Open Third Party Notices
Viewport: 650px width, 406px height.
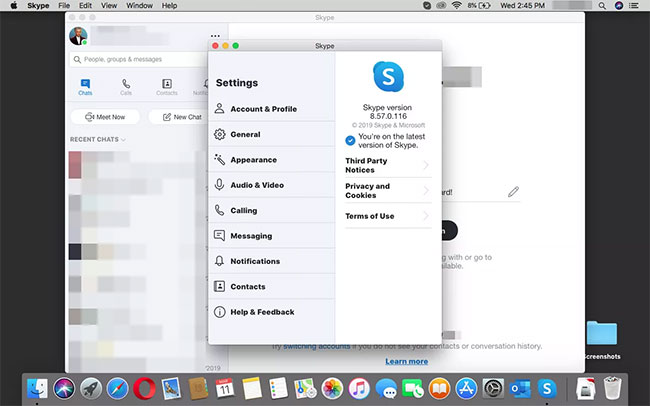(388, 165)
